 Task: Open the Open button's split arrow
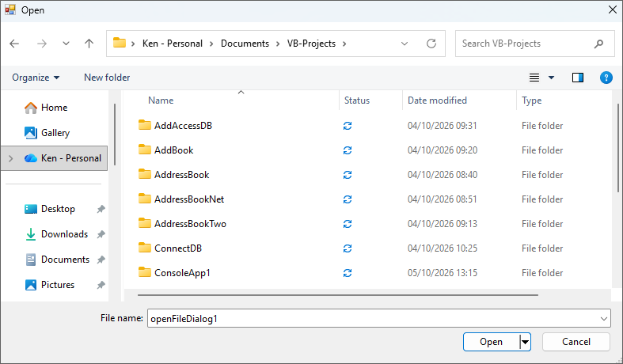pos(525,342)
